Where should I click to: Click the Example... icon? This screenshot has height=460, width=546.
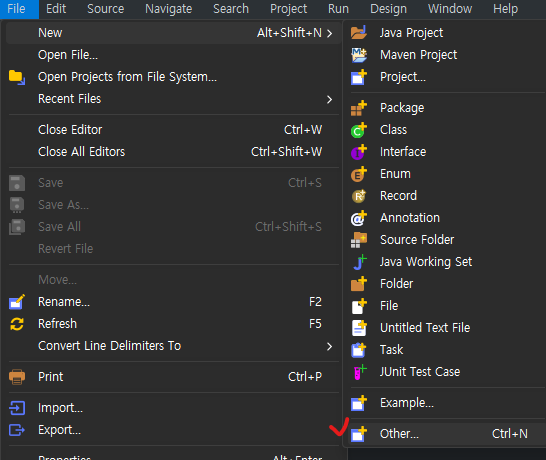(x=359, y=403)
